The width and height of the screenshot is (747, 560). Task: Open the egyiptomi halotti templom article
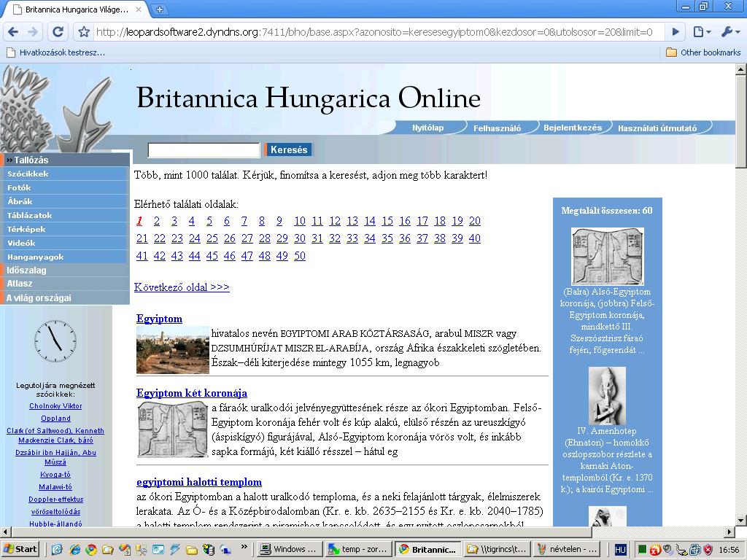click(x=199, y=482)
